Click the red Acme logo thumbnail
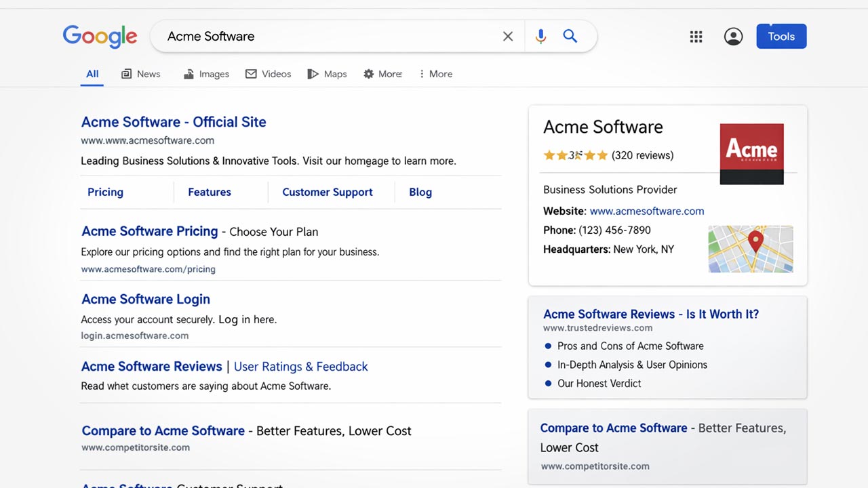This screenshot has height=488, width=868. pyautogui.click(x=751, y=154)
